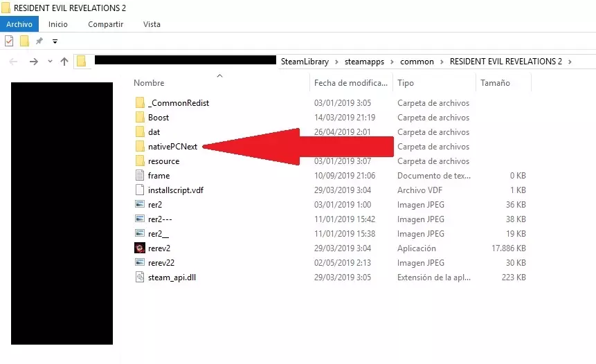Expand chevron after SteamLibrary breadcrumb
Viewport: 596px width, 364px height.
coord(336,62)
